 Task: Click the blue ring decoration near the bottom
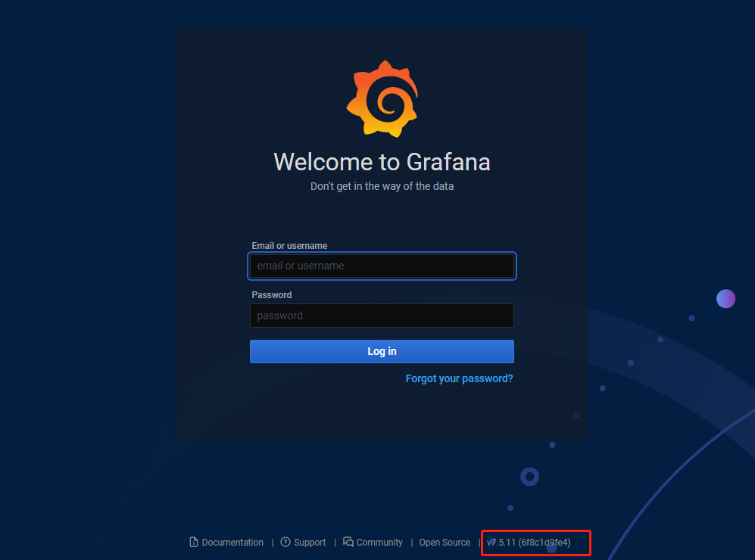[x=529, y=477]
